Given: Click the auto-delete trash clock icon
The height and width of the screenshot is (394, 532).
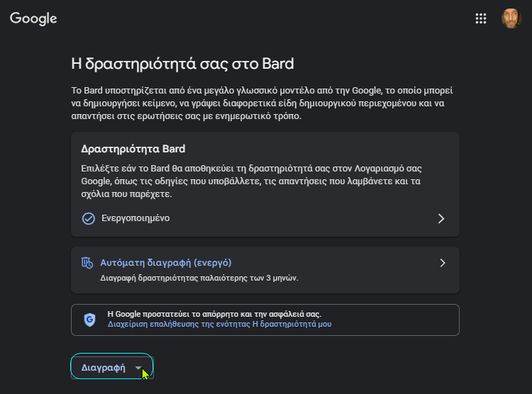Looking at the screenshot, I should click(87, 263).
